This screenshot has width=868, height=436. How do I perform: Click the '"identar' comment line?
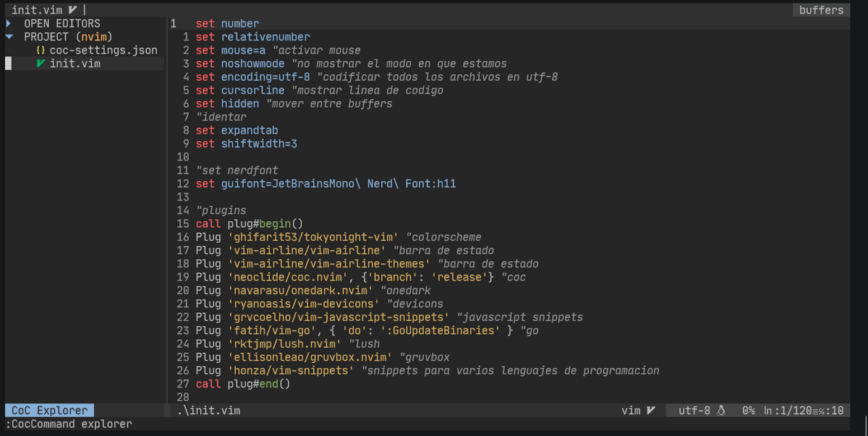pos(221,117)
